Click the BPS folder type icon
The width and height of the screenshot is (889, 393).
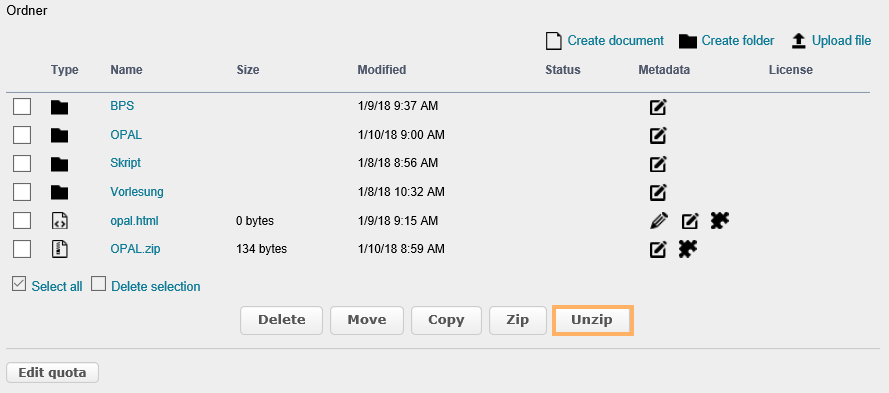[59, 107]
